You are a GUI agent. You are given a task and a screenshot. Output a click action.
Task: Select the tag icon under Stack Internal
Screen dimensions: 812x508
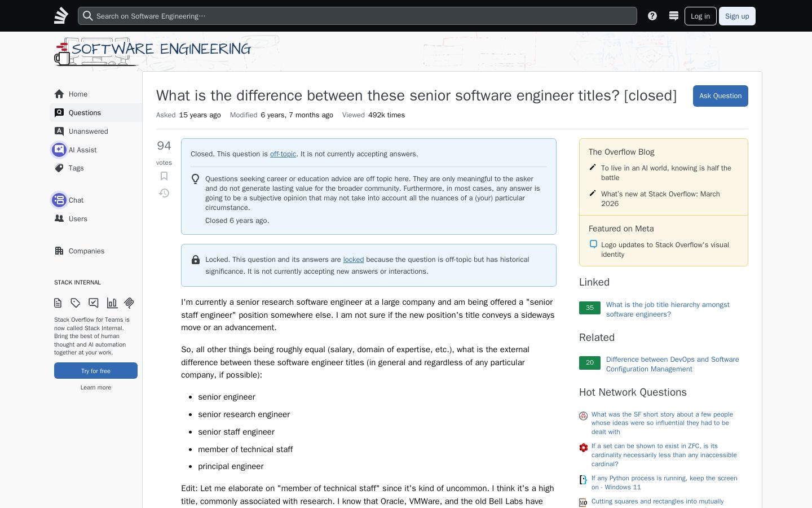76,303
